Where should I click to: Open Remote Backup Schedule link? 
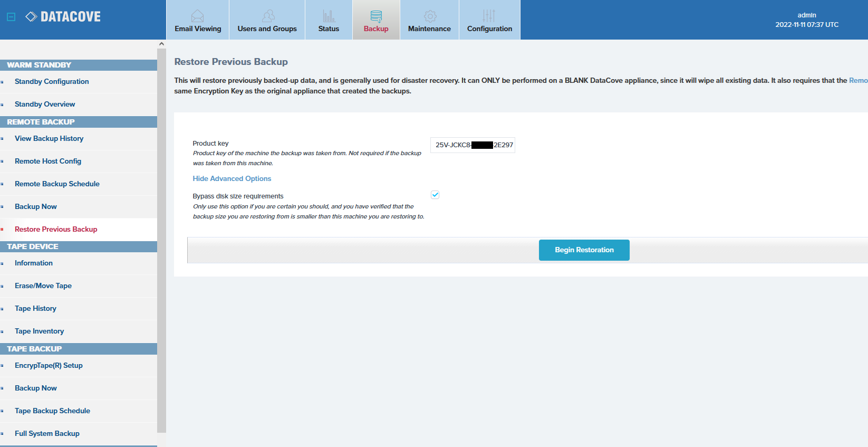[x=57, y=184]
